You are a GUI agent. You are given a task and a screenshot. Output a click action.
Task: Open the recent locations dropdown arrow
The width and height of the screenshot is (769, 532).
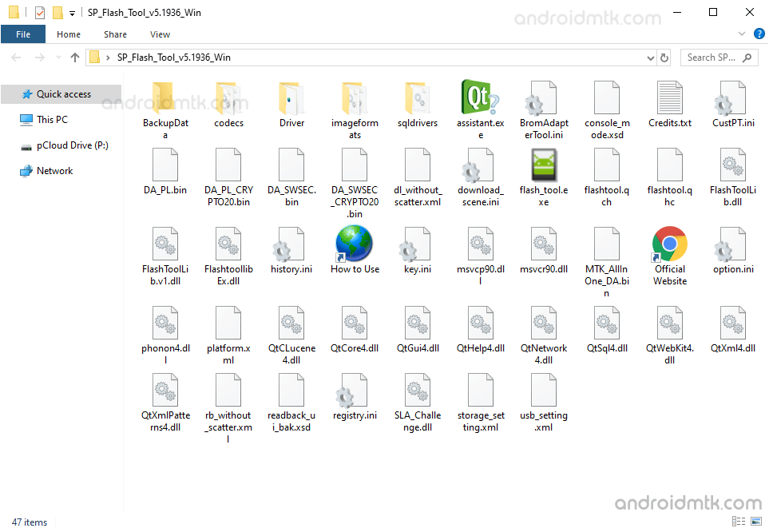[x=58, y=58]
